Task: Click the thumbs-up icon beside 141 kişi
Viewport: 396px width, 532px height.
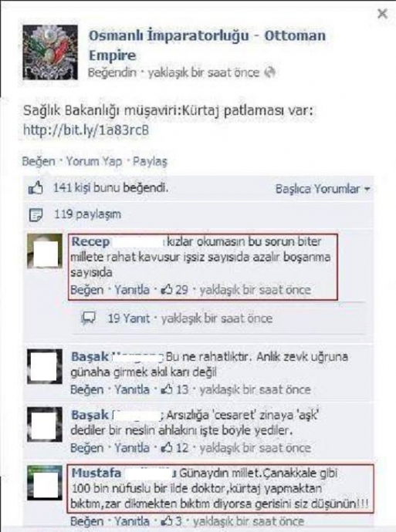Action: tap(36, 188)
